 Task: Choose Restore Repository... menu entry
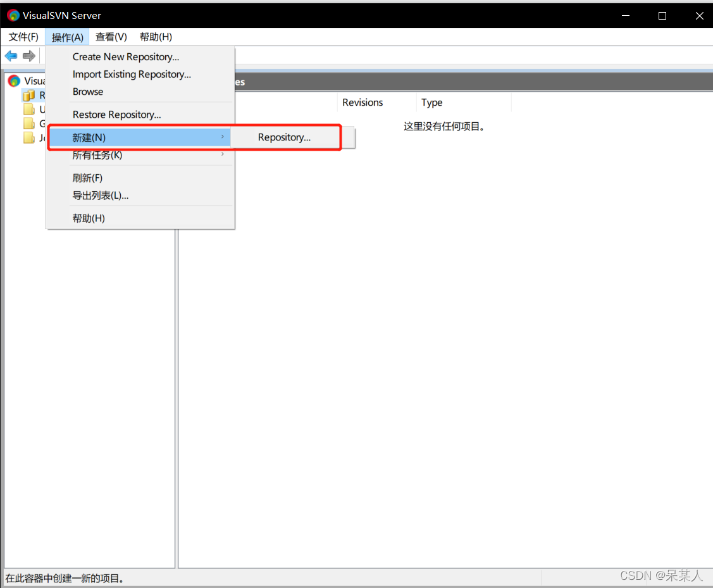click(x=140, y=115)
